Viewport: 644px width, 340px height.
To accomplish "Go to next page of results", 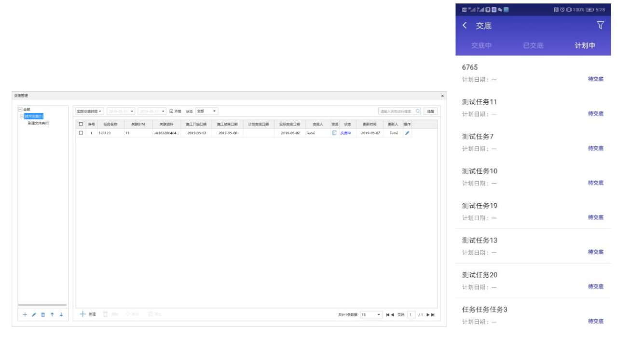I will pyautogui.click(x=428, y=314).
